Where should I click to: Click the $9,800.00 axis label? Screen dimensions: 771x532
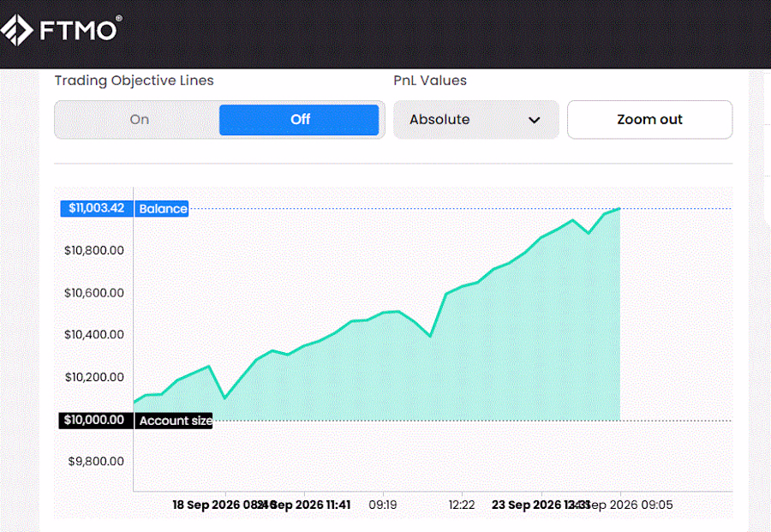[96, 461]
